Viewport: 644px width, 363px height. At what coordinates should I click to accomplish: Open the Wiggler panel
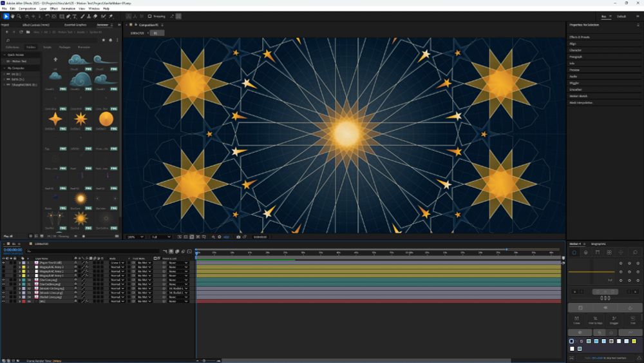tap(574, 83)
